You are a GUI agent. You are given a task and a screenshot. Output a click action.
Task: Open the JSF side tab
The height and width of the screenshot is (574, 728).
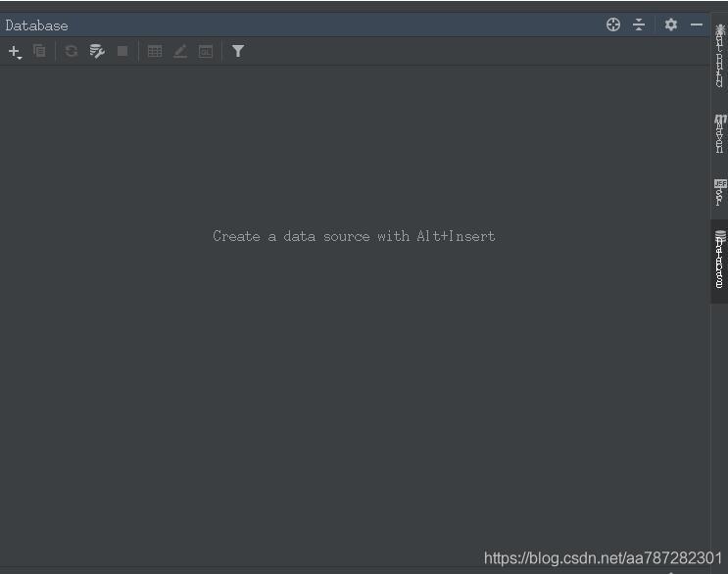720,192
